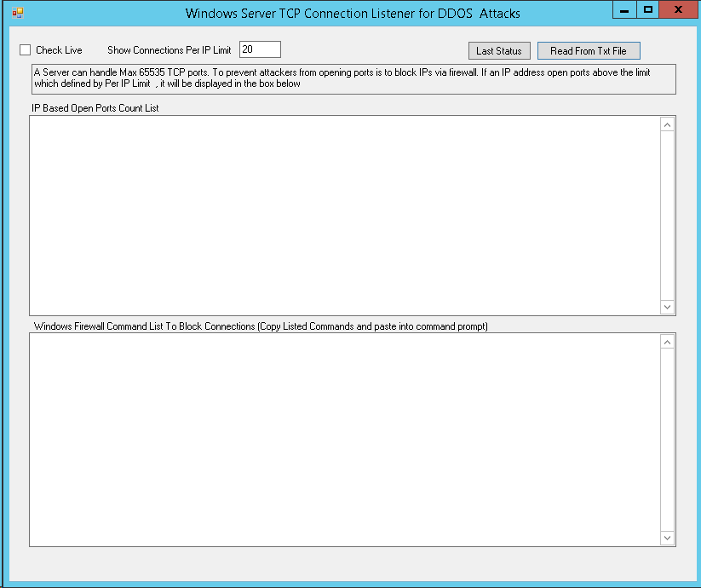Click the Last Status button
The image size is (701, 588).
(x=499, y=50)
